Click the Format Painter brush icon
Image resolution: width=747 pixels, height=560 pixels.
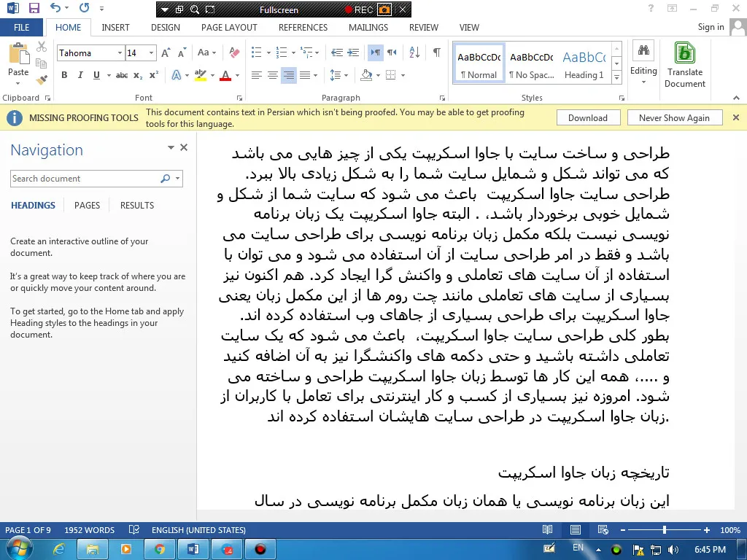pos(42,80)
